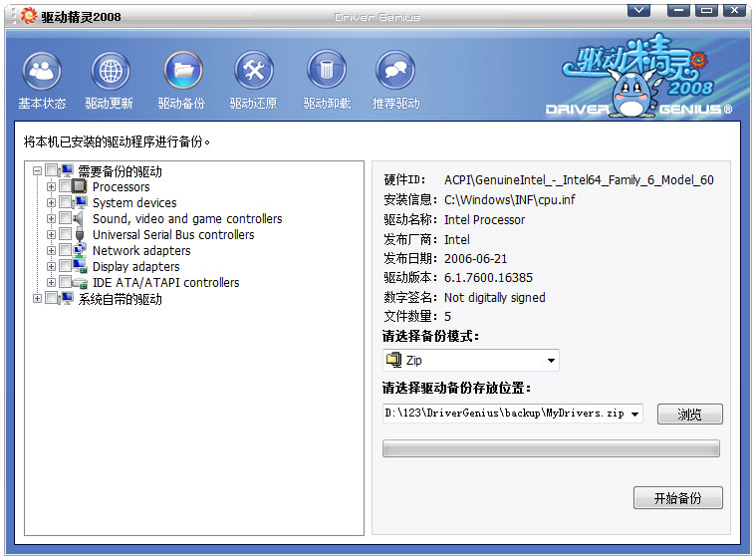Tick the Network adapters checkbox

66,251
